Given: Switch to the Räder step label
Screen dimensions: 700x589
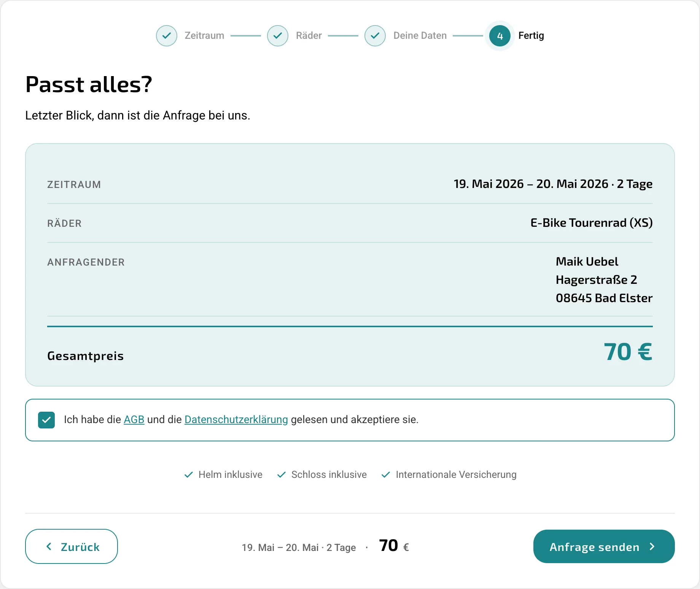Looking at the screenshot, I should pos(309,35).
